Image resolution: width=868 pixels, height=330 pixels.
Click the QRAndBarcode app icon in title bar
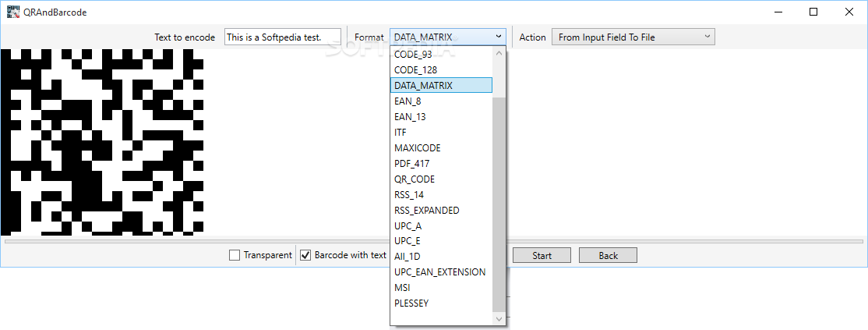click(12, 12)
